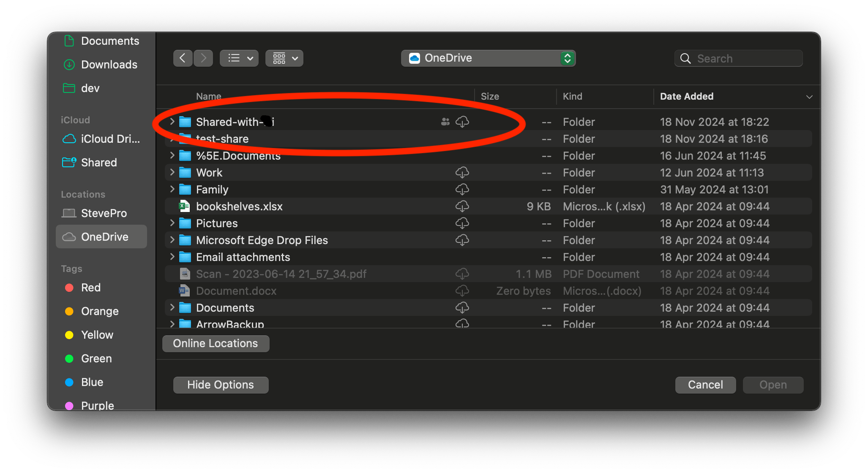Click the cloud download icon for bookshelves.xlsx
This screenshot has height=473, width=868.
click(x=462, y=206)
